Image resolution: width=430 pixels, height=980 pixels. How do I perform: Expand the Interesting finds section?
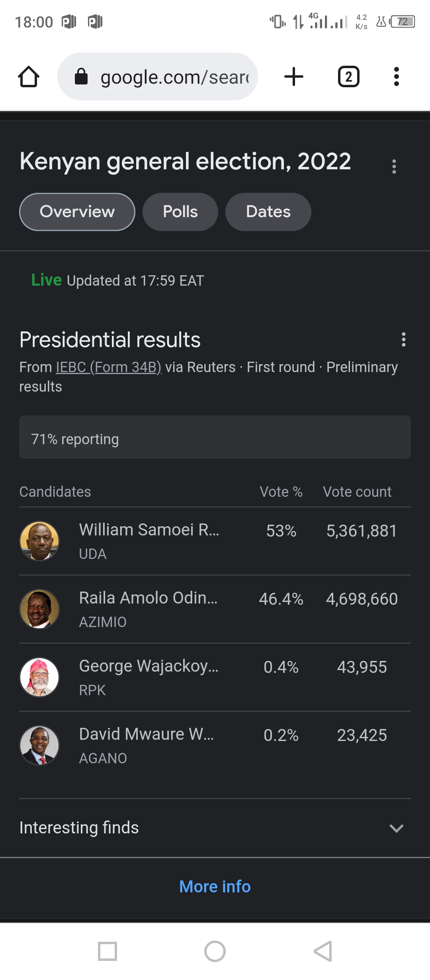click(x=215, y=828)
